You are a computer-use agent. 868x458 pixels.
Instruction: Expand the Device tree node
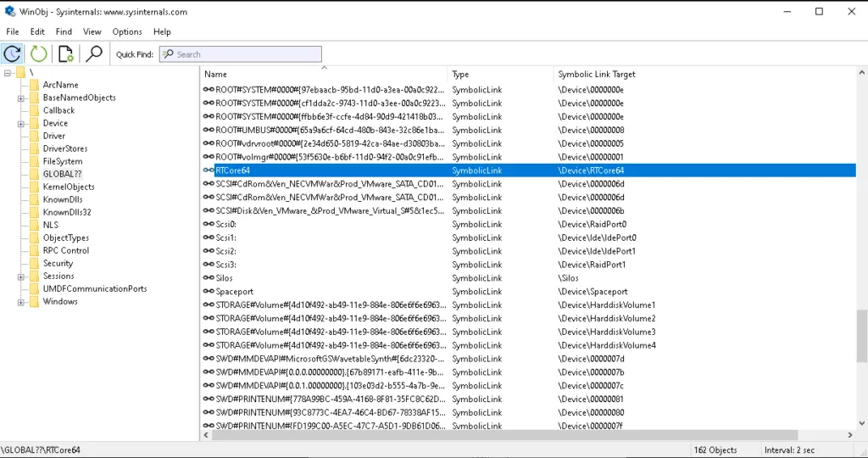(x=21, y=124)
